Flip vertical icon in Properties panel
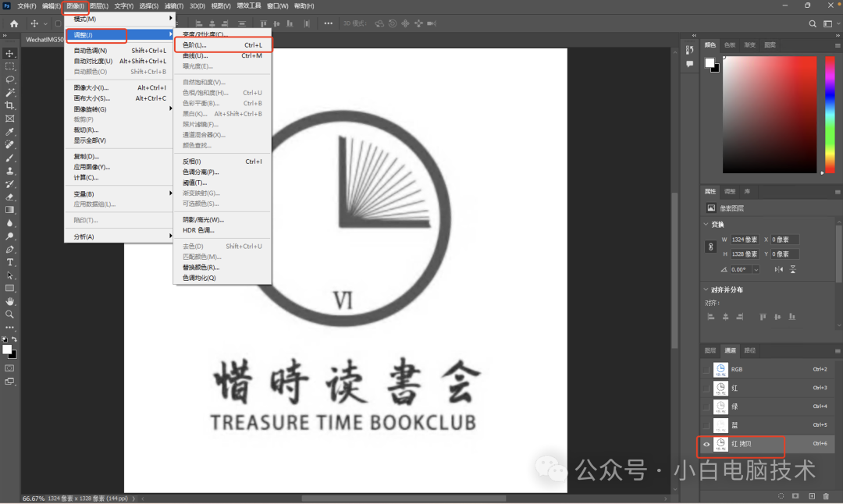This screenshot has width=843, height=504. click(x=793, y=269)
